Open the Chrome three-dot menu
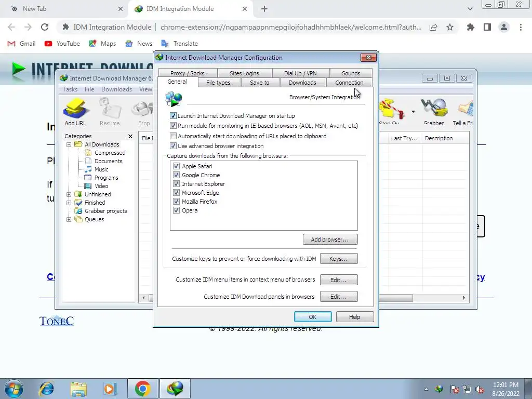 click(x=521, y=27)
